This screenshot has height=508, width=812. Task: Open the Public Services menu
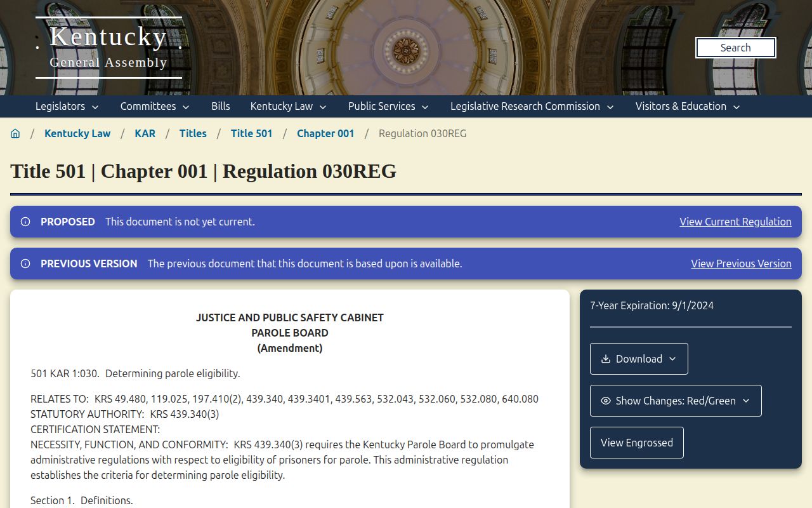(x=389, y=106)
